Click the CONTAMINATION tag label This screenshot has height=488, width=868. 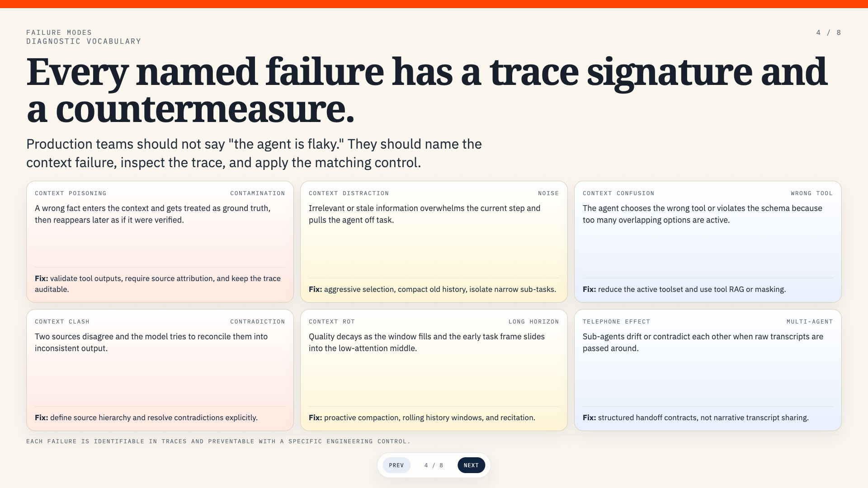coord(258,193)
